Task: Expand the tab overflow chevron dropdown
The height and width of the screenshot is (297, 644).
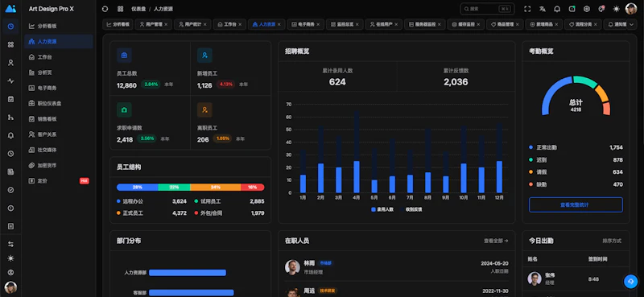Action: point(633,25)
